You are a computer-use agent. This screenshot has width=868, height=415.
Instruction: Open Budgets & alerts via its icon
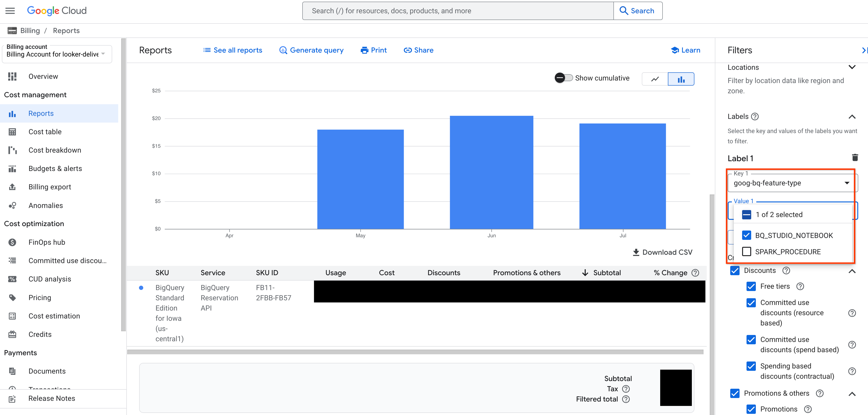[12, 168]
